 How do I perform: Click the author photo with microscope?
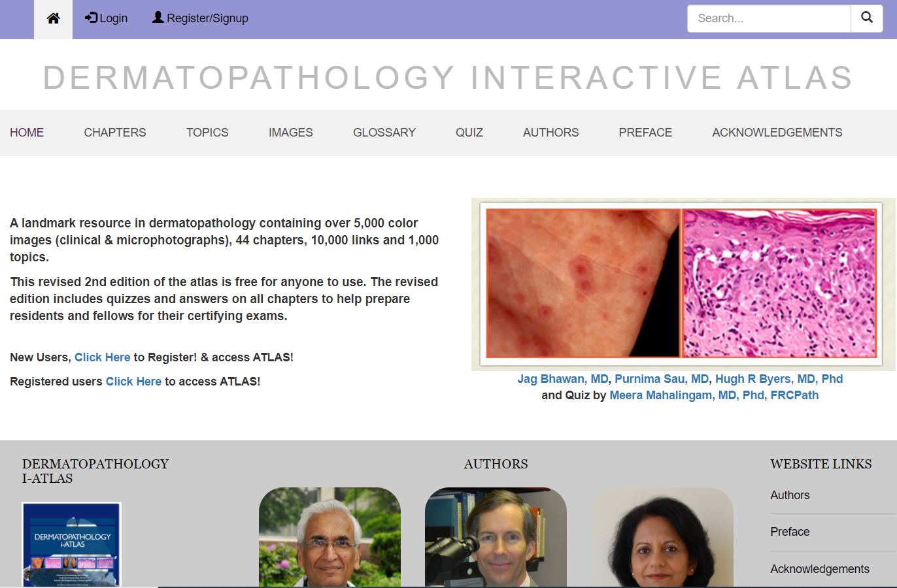pyautogui.click(x=496, y=537)
